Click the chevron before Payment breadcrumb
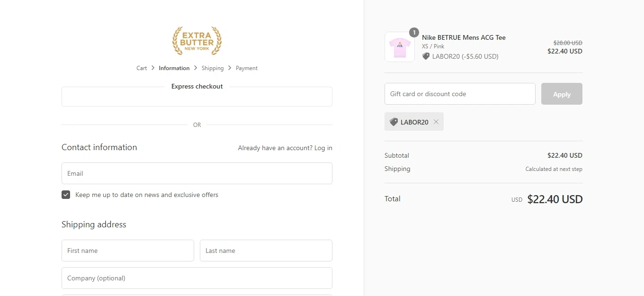Viewport: 644px width, 296px height. [x=230, y=68]
